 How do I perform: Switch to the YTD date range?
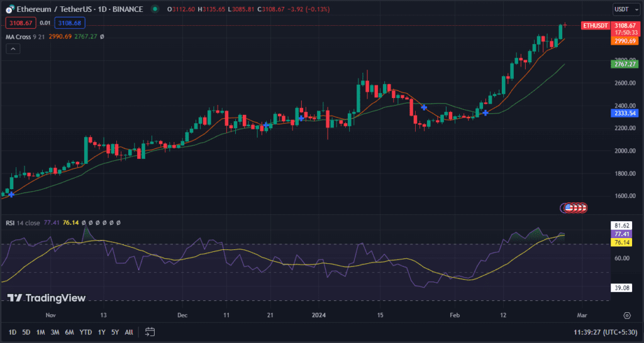coord(86,332)
